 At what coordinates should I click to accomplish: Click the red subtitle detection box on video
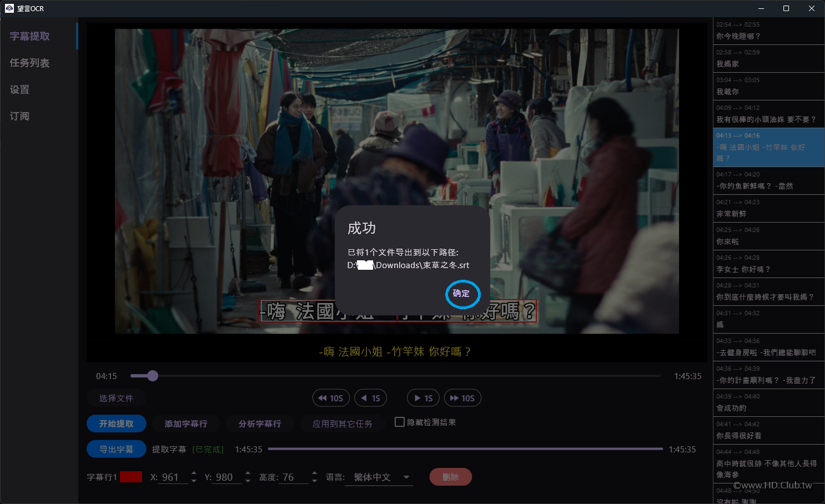coord(399,311)
